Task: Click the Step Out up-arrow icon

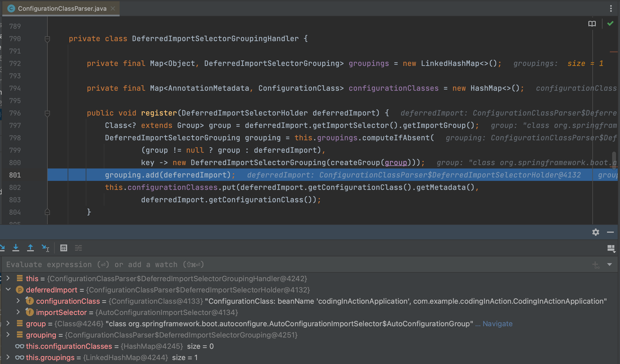Action: pos(30,248)
